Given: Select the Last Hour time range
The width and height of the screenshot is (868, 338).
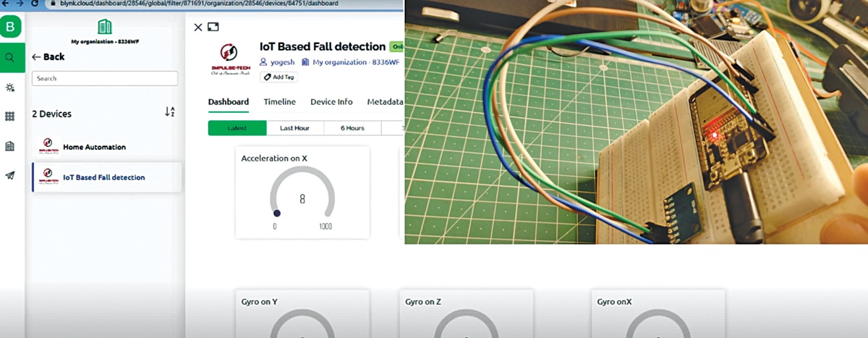Looking at the screenshot, I should (294, 128).
